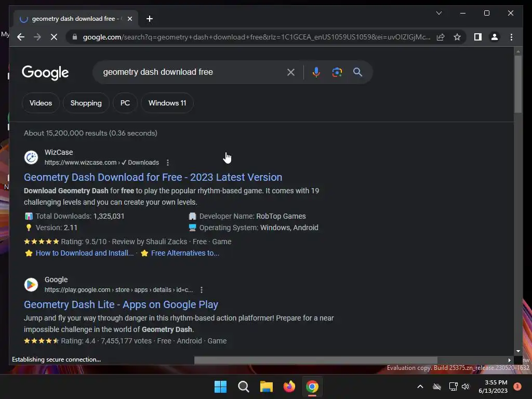Stop loading the page with the X button
Viewport: 532px width, 399px height.
pyautogui.click(x=54, y=37)
